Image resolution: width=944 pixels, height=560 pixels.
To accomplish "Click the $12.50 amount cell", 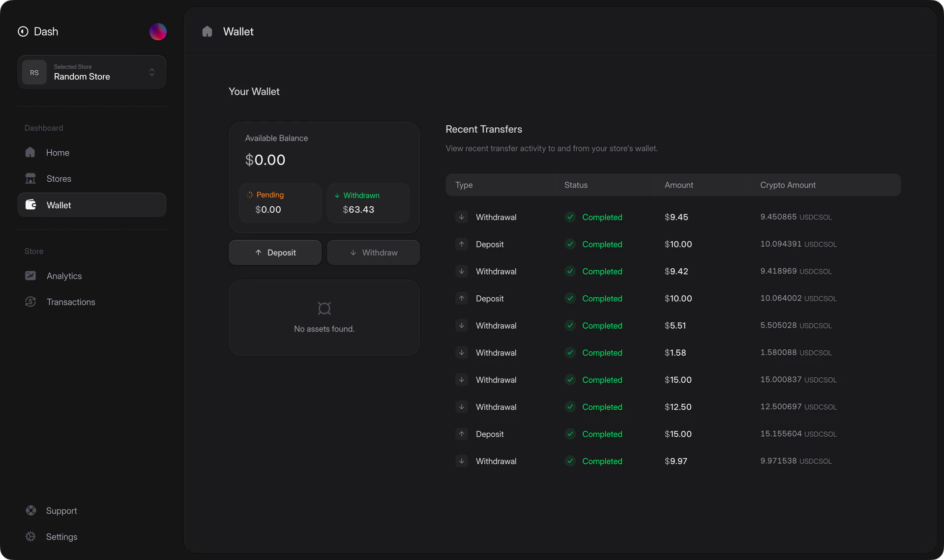I will click(x=678, y=407).
